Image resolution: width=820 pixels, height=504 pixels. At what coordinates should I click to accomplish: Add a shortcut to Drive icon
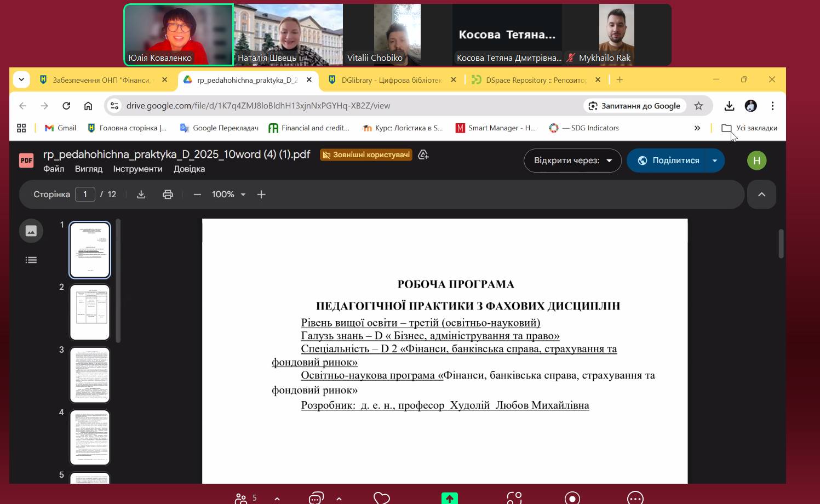click(x=423, y=154)
